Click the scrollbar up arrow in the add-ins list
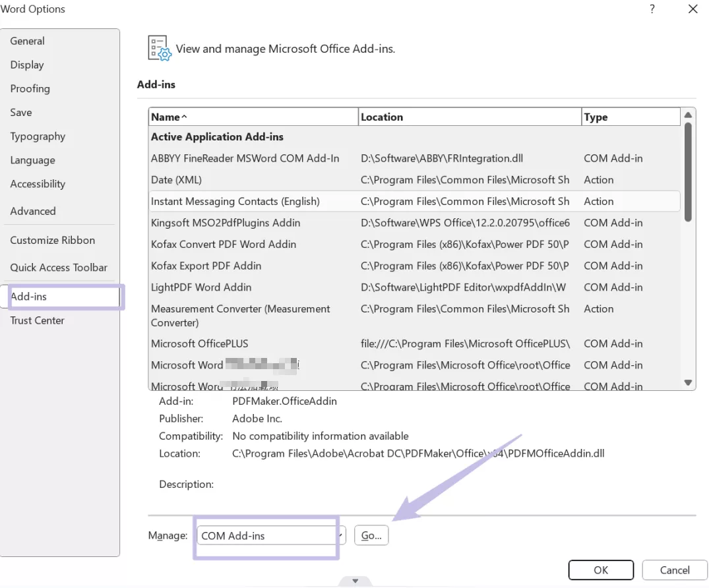Screen dimensions: 709x588 [x=688, y=114]
